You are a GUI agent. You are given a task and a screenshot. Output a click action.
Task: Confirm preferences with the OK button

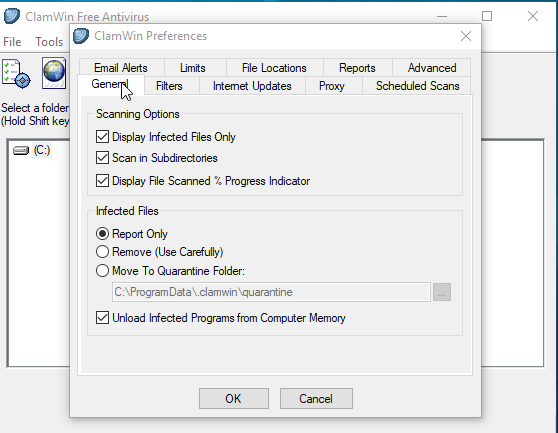(x=234, y=398)
